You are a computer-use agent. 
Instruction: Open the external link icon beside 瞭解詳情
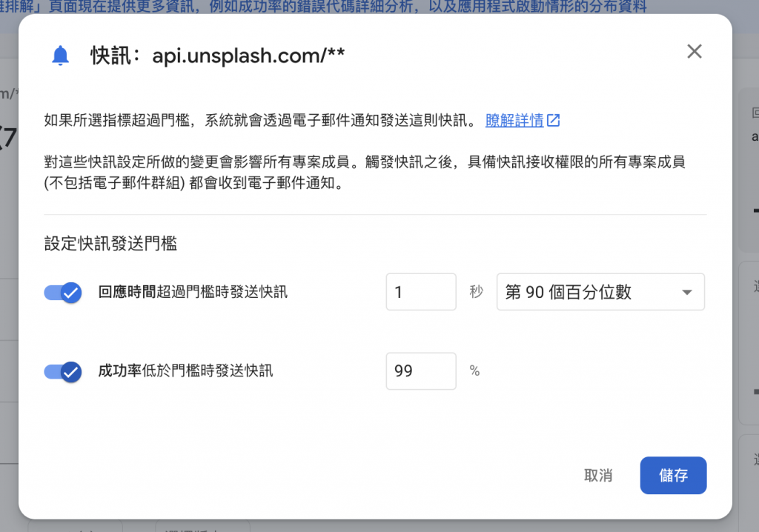[x=553, y=120]
